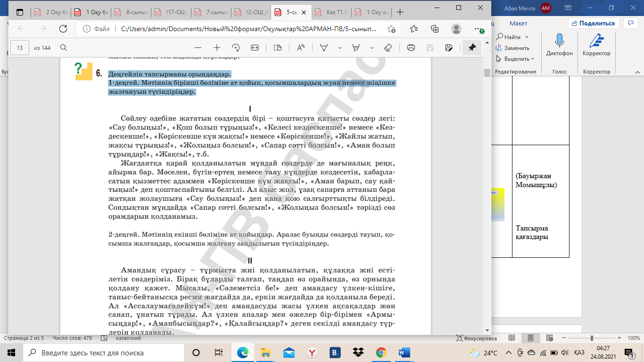Rotate the PDF page

pos(236,48)
